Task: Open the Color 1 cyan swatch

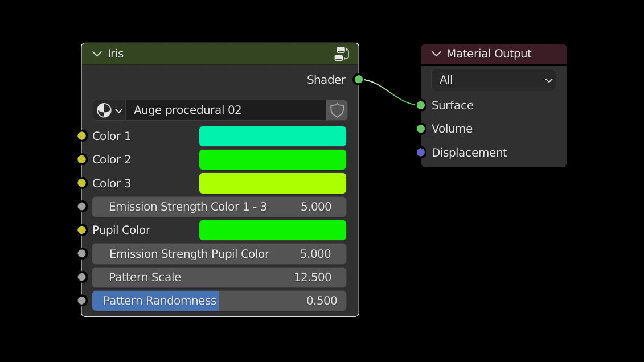Action: pos(272,137)
